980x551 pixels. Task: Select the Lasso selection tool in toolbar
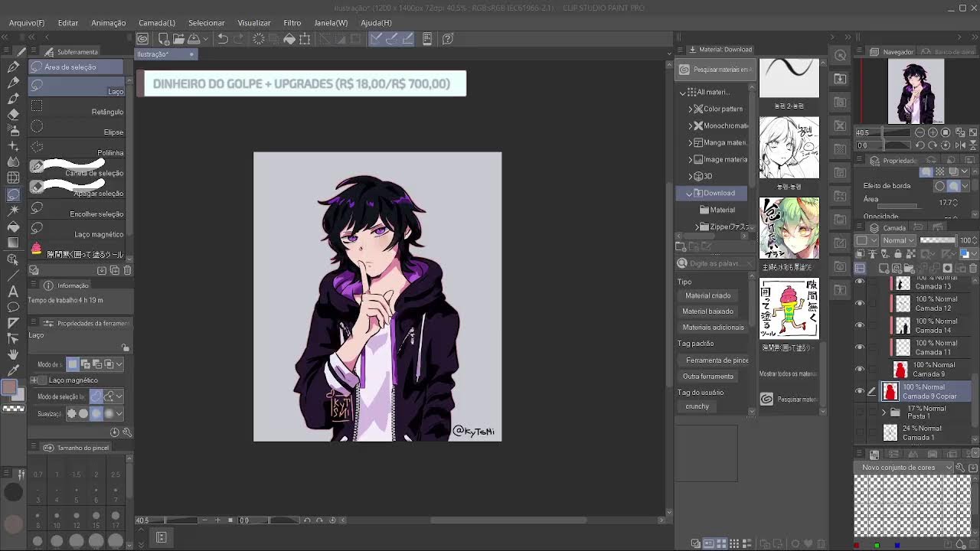click(x=13, y=194)
